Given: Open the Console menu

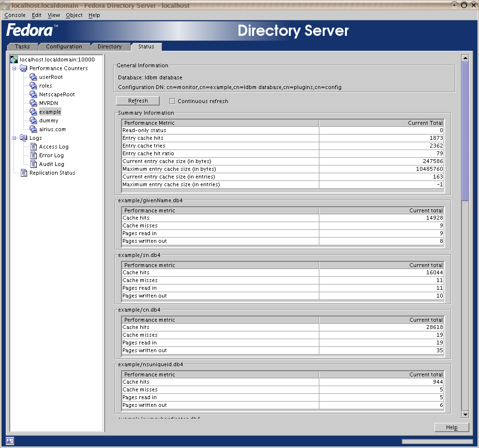Looking at the screenshot, I should tap(15, 15).
